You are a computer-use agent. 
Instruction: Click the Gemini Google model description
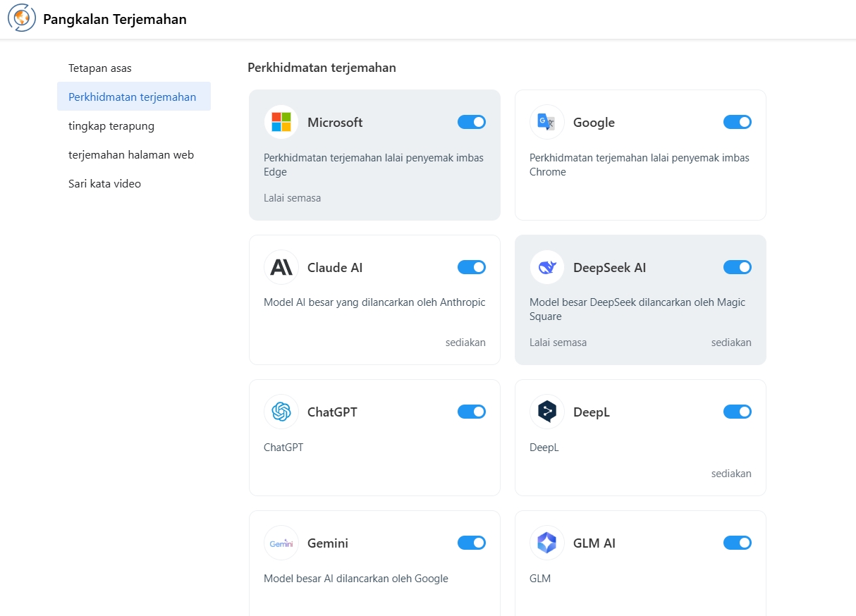click(356, 579)
